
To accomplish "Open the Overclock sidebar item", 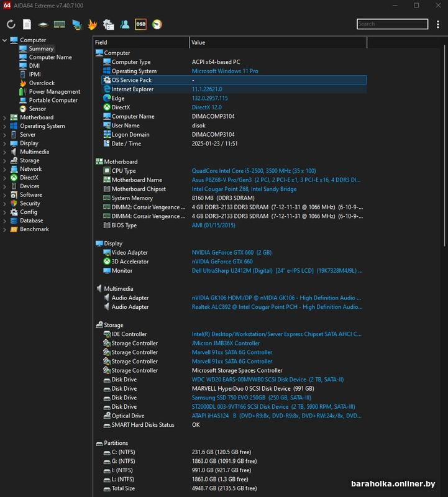I will pos(42,83).
